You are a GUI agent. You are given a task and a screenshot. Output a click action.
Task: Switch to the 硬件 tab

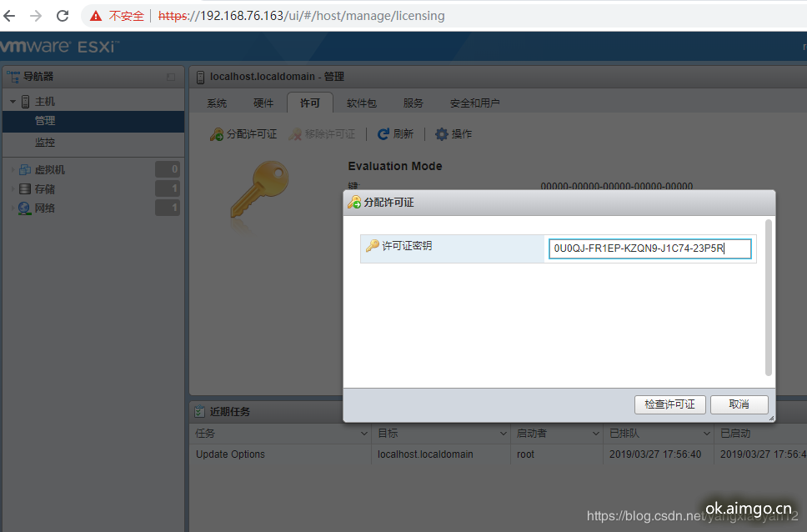point(263,103)
